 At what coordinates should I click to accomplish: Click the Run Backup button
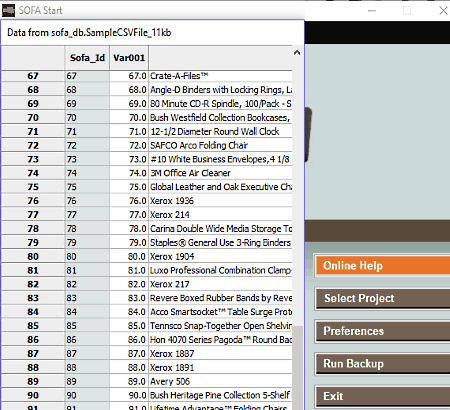[x=383, y=364]
